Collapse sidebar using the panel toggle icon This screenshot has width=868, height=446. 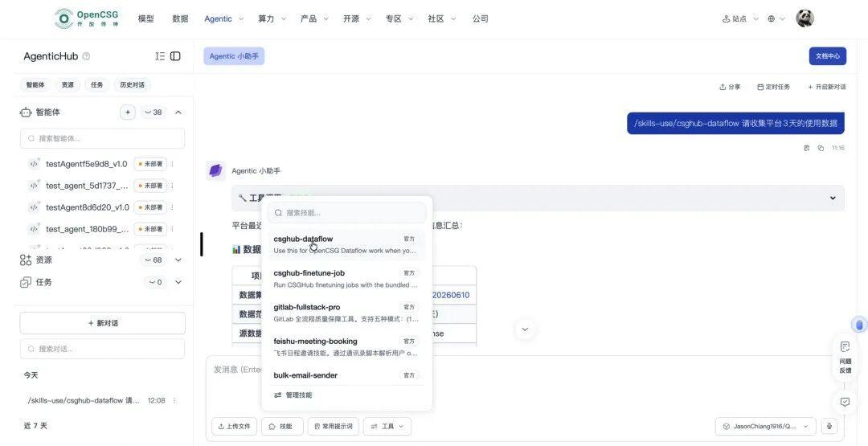pyautogui.click(x=175, y=56)
